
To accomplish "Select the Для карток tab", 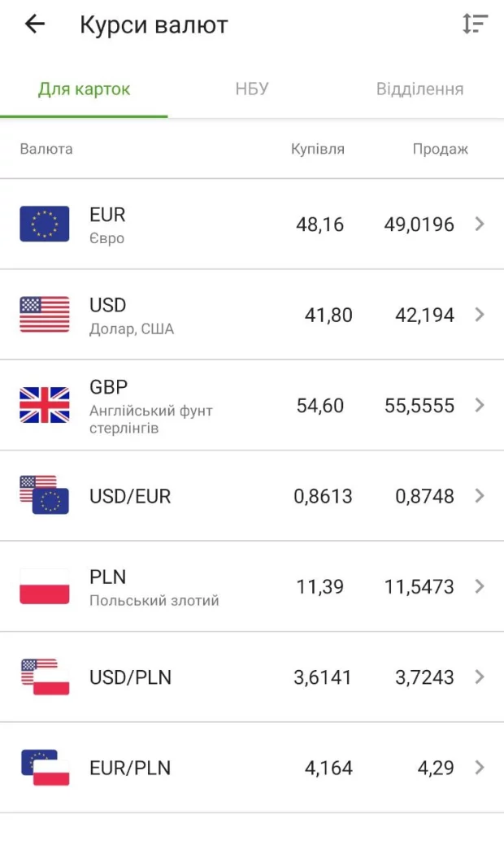I will click(x=84, y=89).
